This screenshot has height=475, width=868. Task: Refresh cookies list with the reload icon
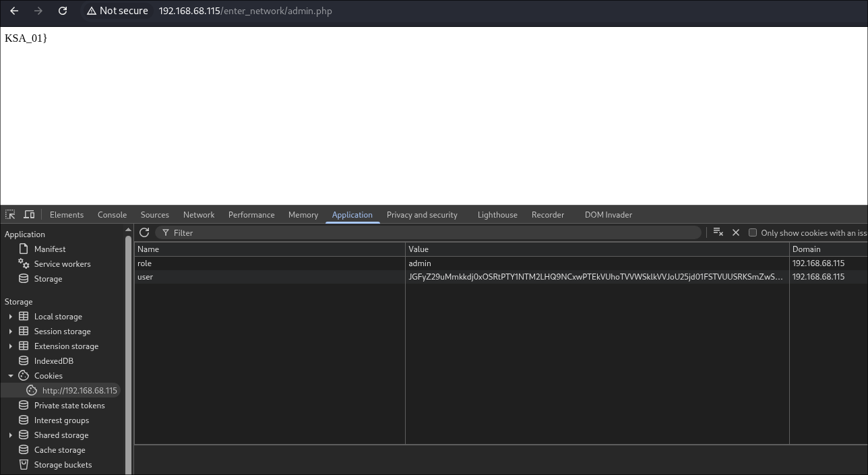(144, 232)
